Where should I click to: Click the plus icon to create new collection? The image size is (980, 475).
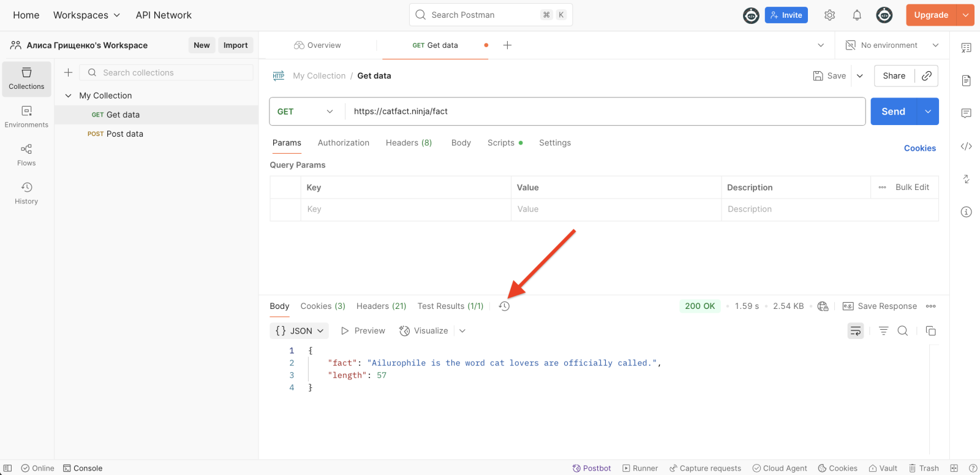tap(69, 72)
